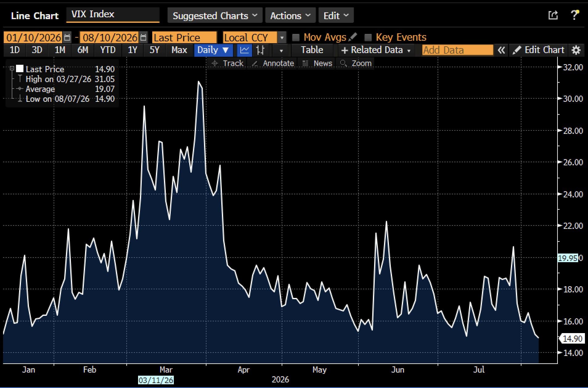
Task: Collapse the legend box toggle
Action: point(12,68)
